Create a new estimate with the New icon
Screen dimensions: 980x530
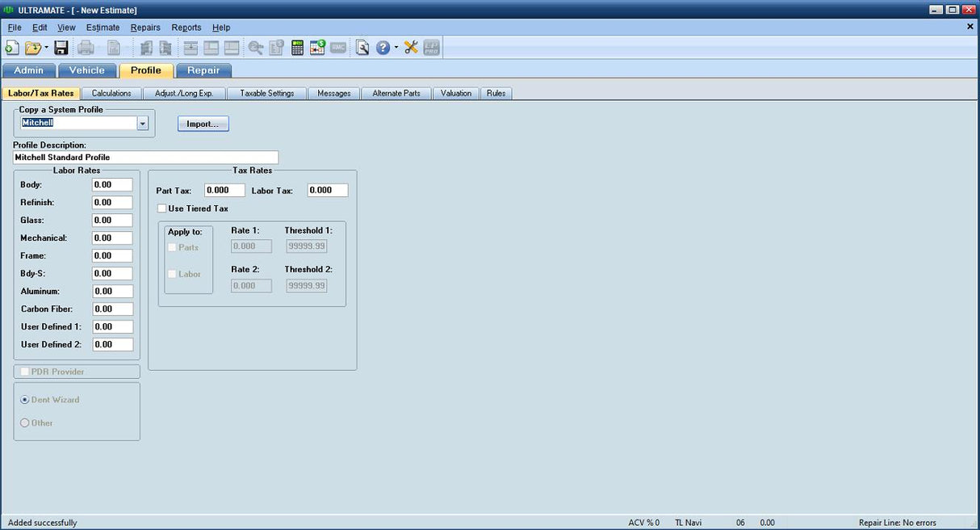tap(12, 48)
